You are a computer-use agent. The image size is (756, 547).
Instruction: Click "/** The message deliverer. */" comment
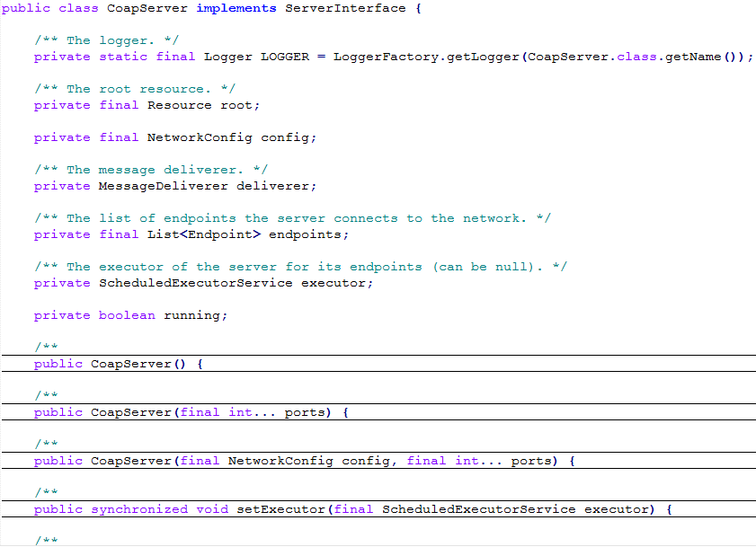(x=151, y=170)
